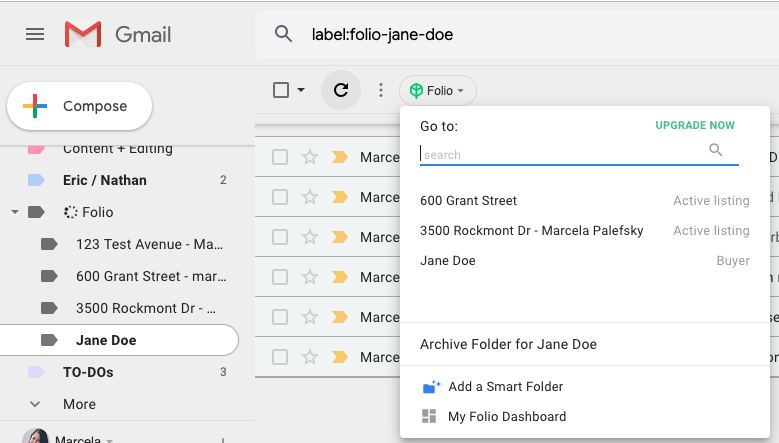Open the More options three-dot menu

381,90
